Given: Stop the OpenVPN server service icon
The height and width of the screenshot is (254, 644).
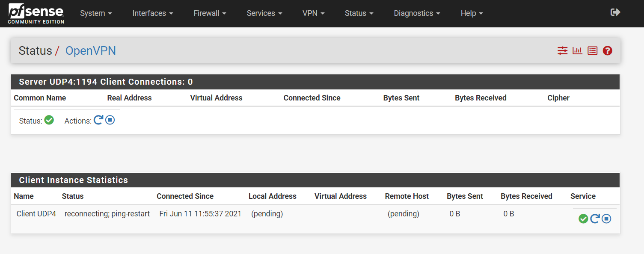Looking at the screenshot, I should pyautogui.click(x=110, y=120).
